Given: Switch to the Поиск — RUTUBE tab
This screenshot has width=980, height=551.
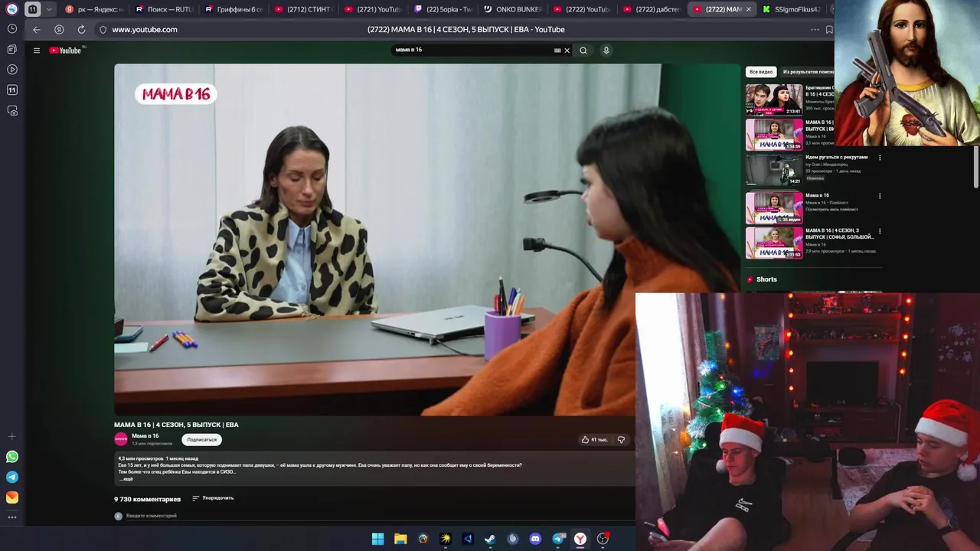Looking at the screenshot, I should pyautogui.click(x=164, y=9).
